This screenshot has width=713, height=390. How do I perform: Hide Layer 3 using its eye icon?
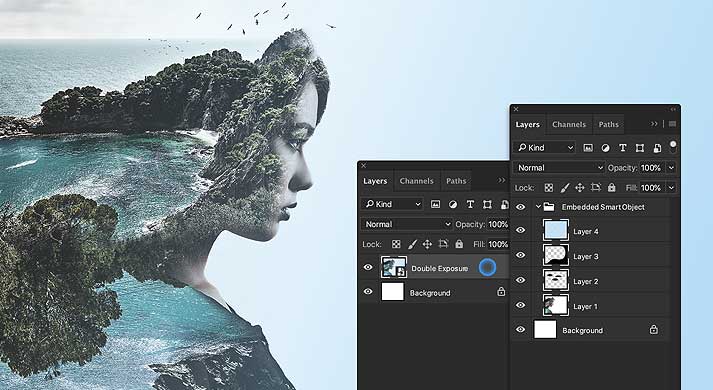[x=521, y=255]
